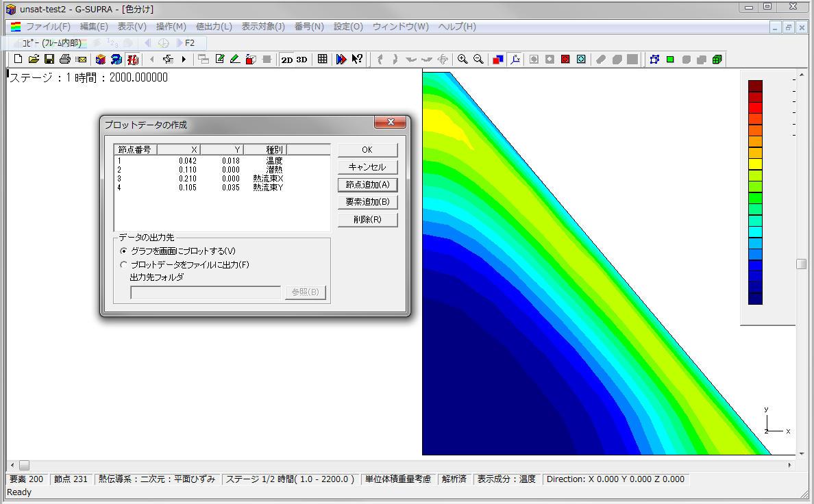Screen dimensions: 814x504
Task: Open the ファイル(F) menu
Action: tap(48, 27)
